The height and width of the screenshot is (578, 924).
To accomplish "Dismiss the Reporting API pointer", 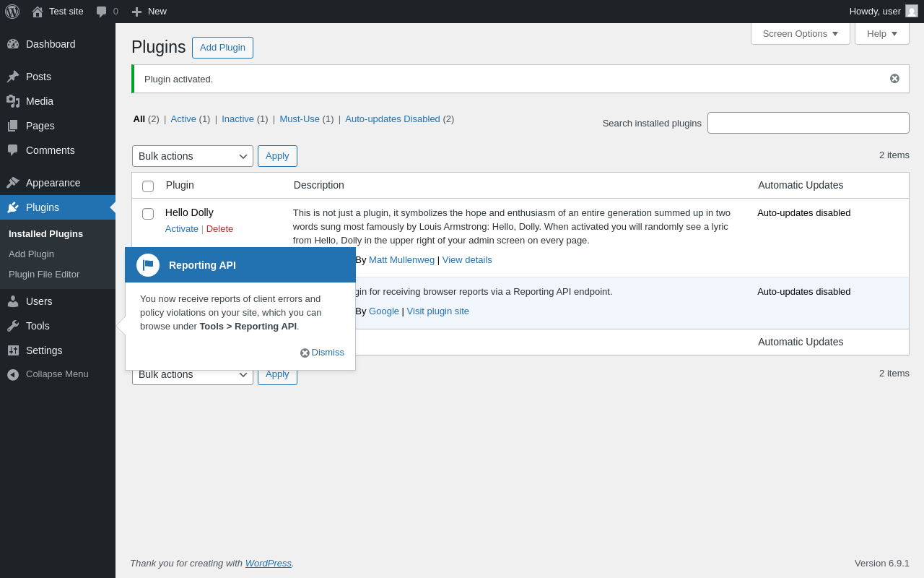I will [322, 353].
